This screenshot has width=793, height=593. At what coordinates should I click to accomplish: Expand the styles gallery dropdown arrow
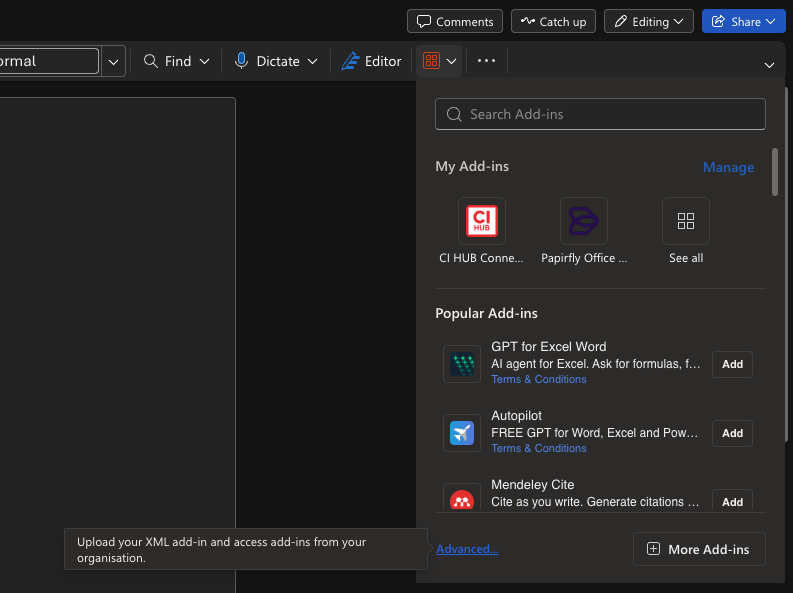113,62
